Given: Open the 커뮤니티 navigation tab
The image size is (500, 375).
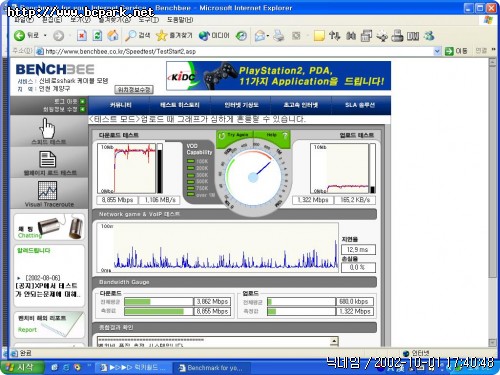Looking at the screenshot, I should coord(120,105).
